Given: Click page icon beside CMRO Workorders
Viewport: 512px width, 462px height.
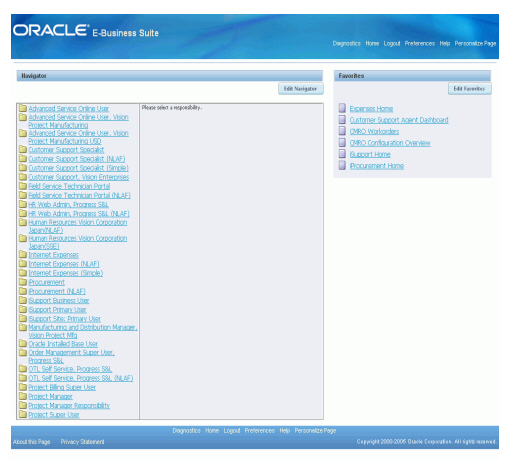Looking at the screenshot, I should [x=342, y=131].
